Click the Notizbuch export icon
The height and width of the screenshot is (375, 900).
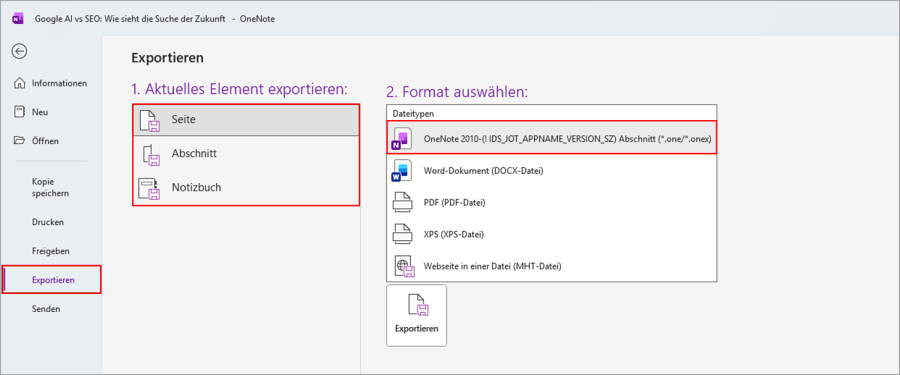click(x=149, y=188)
